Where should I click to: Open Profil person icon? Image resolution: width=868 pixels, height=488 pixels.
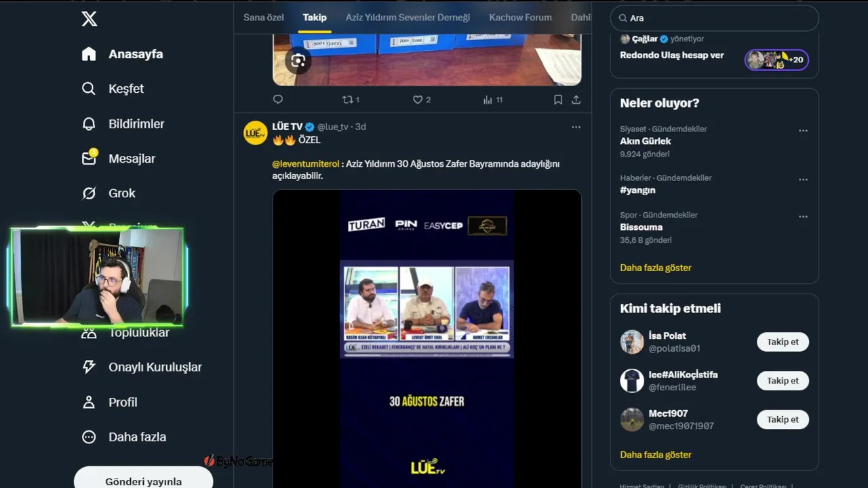[x=89, y=402]
